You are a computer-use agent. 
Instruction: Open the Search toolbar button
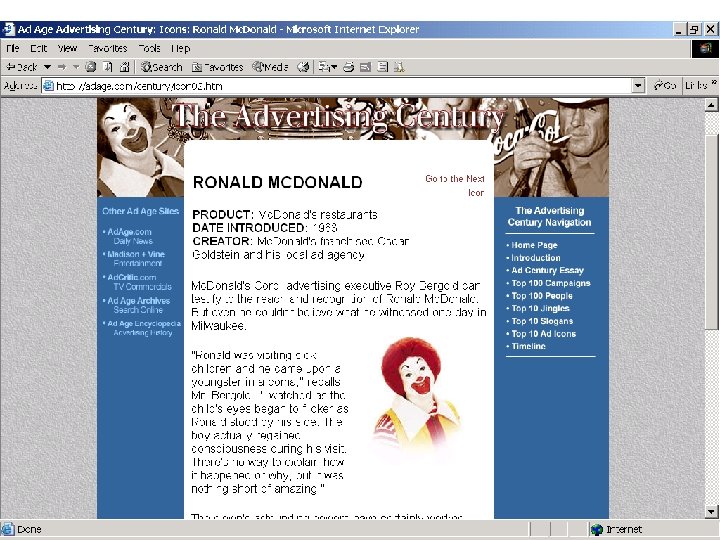[162, 67]
